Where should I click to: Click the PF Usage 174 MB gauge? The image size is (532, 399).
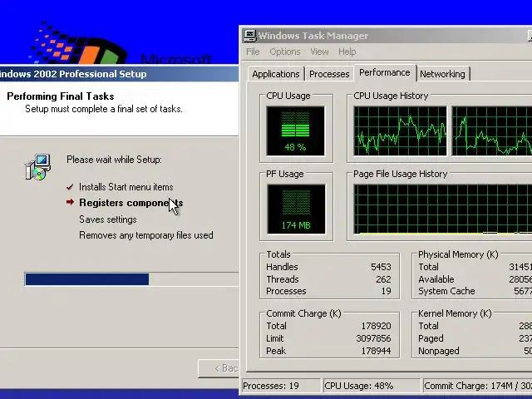[296, 209]
